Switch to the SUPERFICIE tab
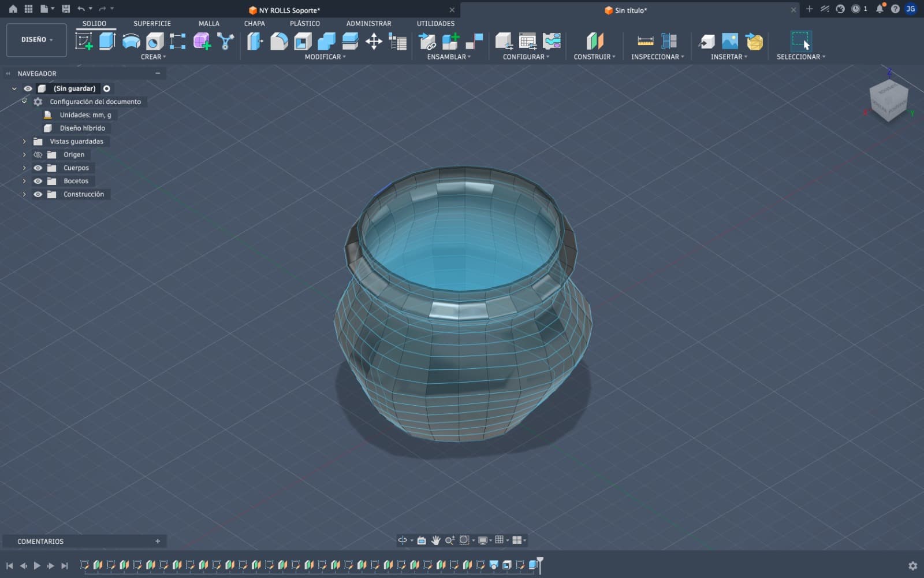Screen dimensions: 924x578 (152, 24)
